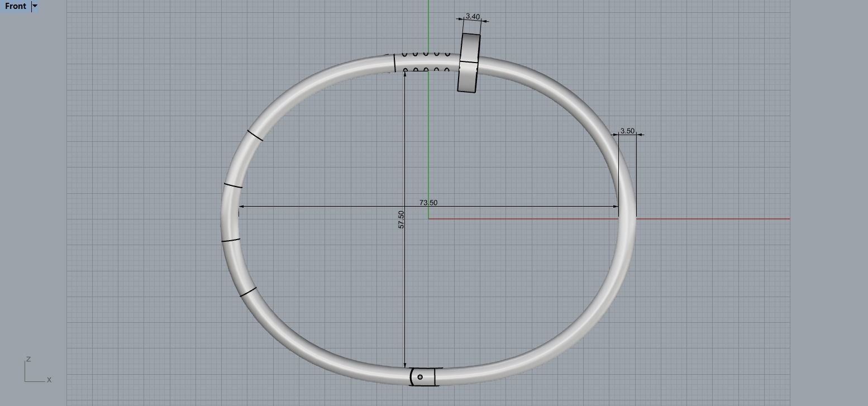Screen dimensions: 868x406
Task: Click the Front viewport title label
Action: tap(16, 6)
